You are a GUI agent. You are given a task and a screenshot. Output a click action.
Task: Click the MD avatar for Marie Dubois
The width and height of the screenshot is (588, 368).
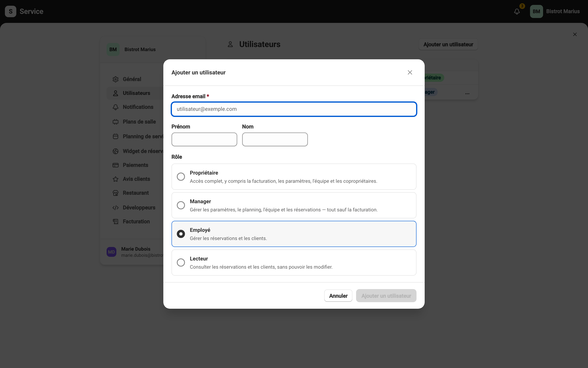(x=111, y=252)
